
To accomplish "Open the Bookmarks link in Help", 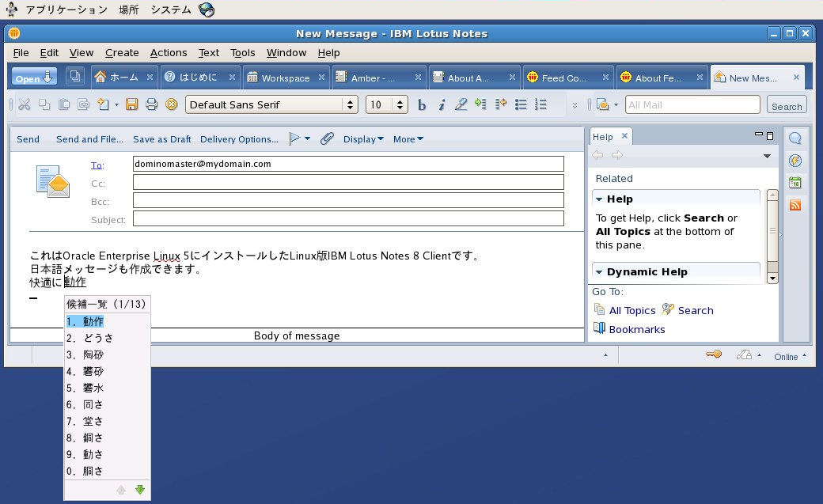I will tap(637, 329).
